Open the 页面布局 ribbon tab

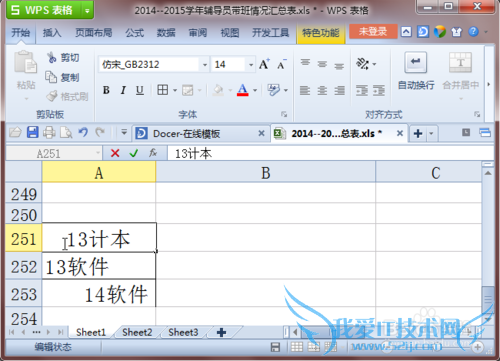click(x=94, y=33)
